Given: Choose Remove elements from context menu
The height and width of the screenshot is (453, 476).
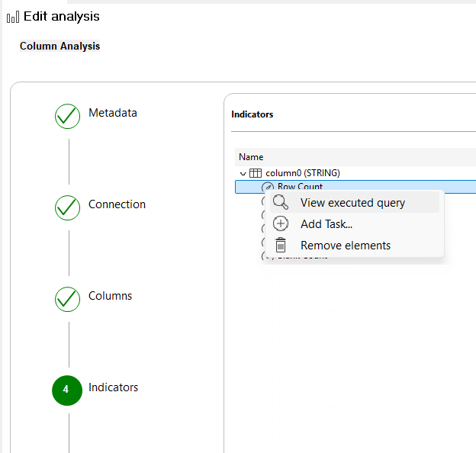Looking at the screenshot, I should click(346, 246).
